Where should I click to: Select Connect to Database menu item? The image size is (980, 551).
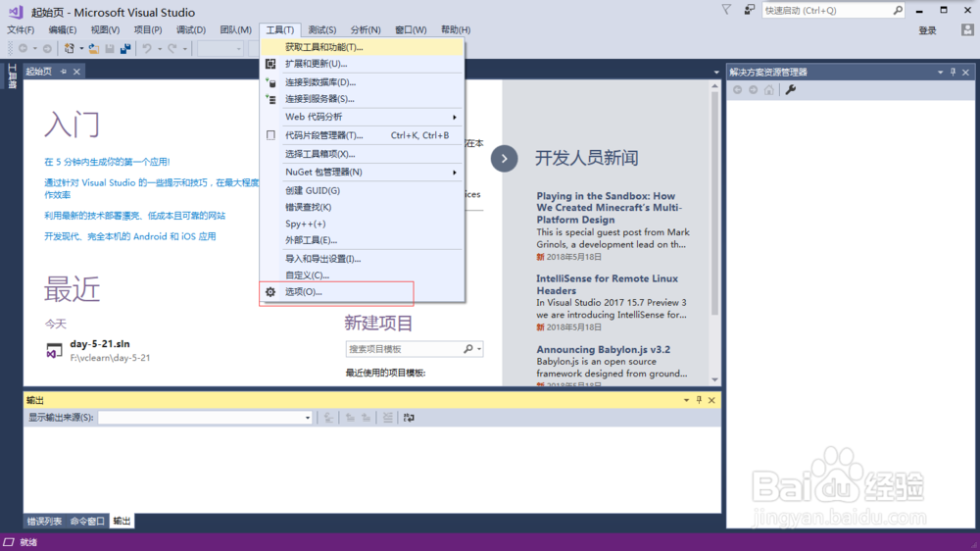(x=362, y=82)
